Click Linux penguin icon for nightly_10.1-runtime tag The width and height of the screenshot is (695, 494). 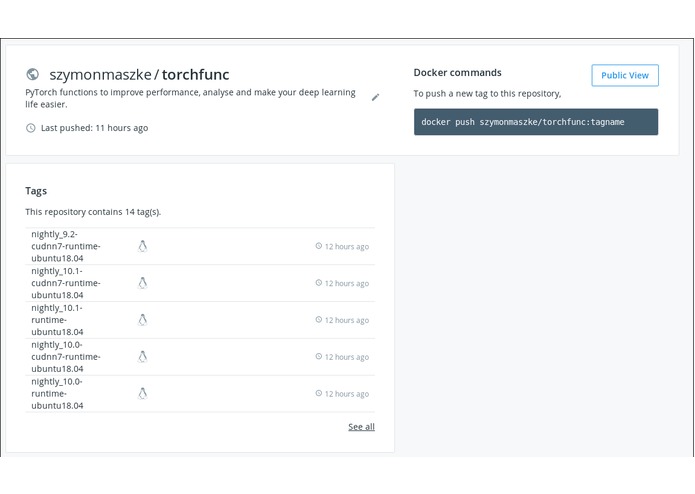142,320
